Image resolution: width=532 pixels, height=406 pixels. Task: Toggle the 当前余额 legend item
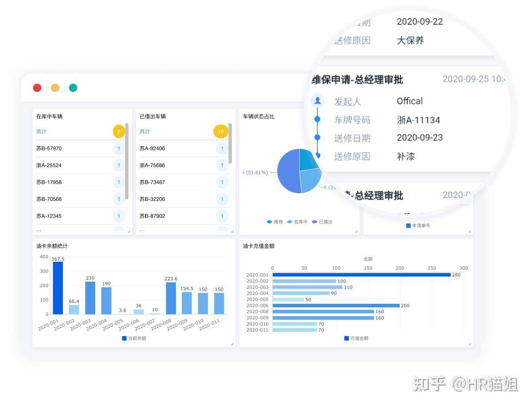134,338
